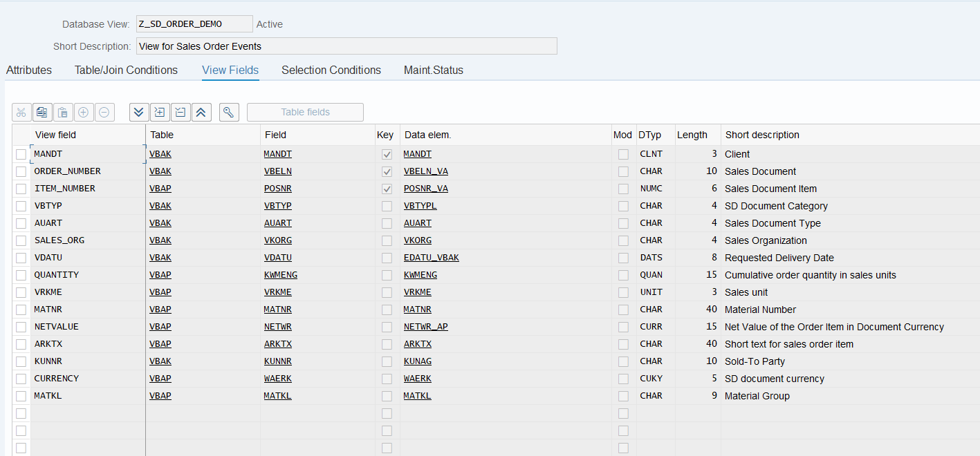Click the Delete row minus icon
This screenshot has width=980, height=456.
click(104, 112)
